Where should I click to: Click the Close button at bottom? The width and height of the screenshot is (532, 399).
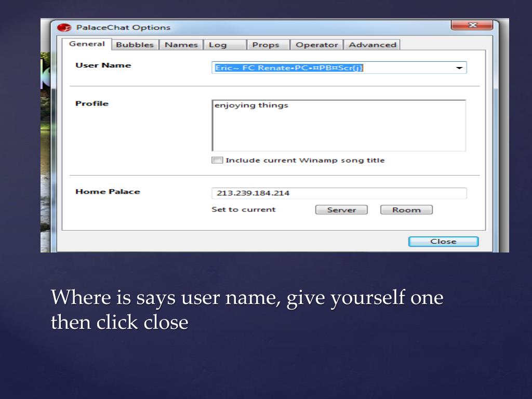[444, 242]
